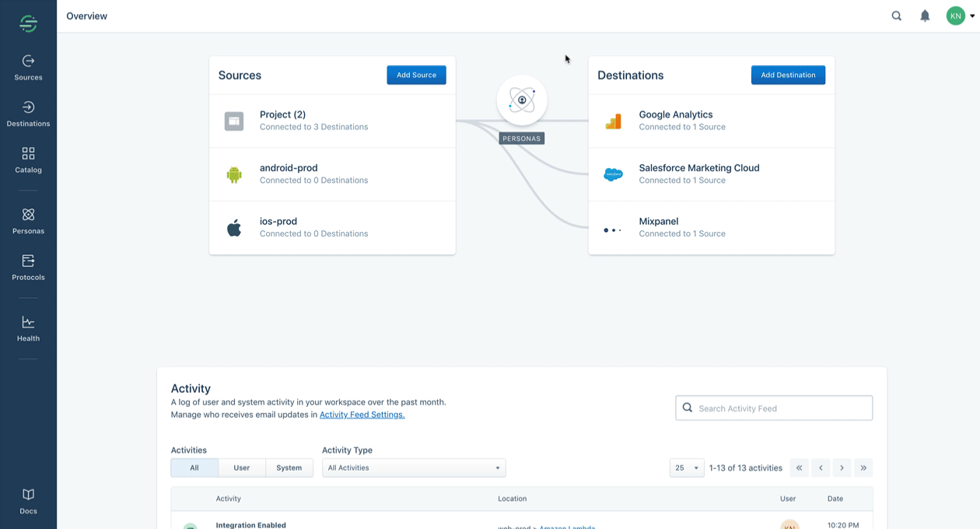Click the search magnifier icon in header

click(x=897, y=16)
